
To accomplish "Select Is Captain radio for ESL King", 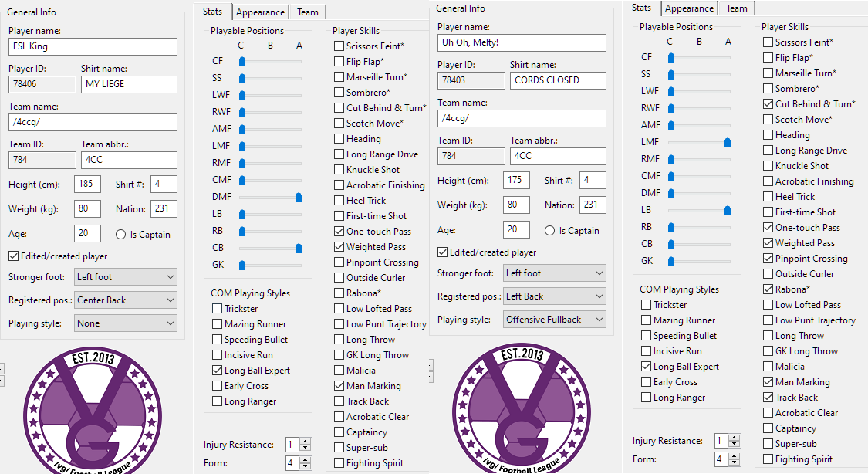I will coord(120,235).
